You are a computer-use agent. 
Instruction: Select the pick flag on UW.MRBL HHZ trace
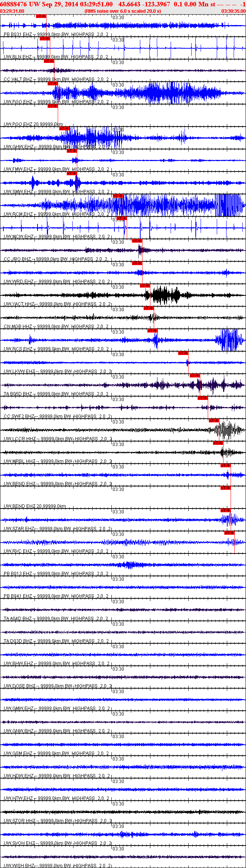click(218, 443)
